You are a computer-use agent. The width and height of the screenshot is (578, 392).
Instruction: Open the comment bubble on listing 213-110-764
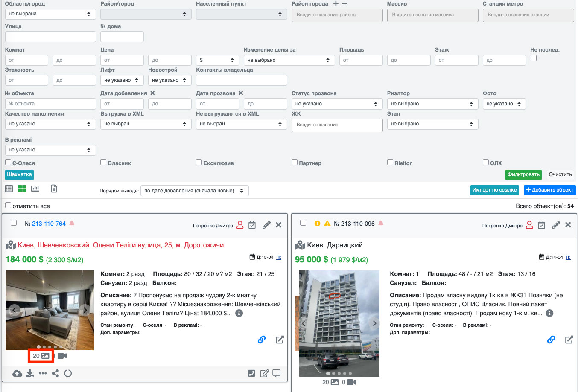(277, 374)
